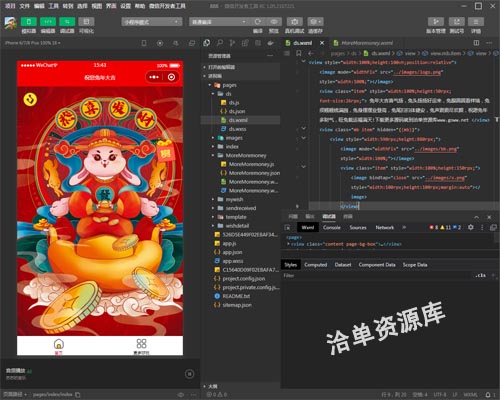Open debugger settings gear icon
Viewport: 500px width, 400px height.
click(x=471, y=227)
